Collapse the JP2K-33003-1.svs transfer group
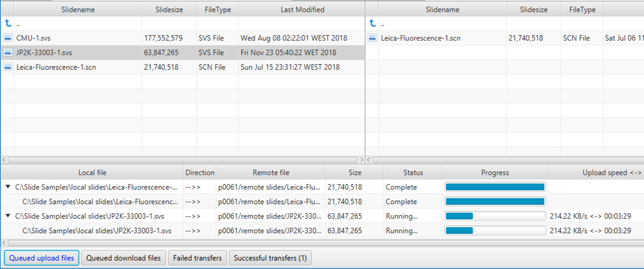The image size is (644, 269). (7, 216)
